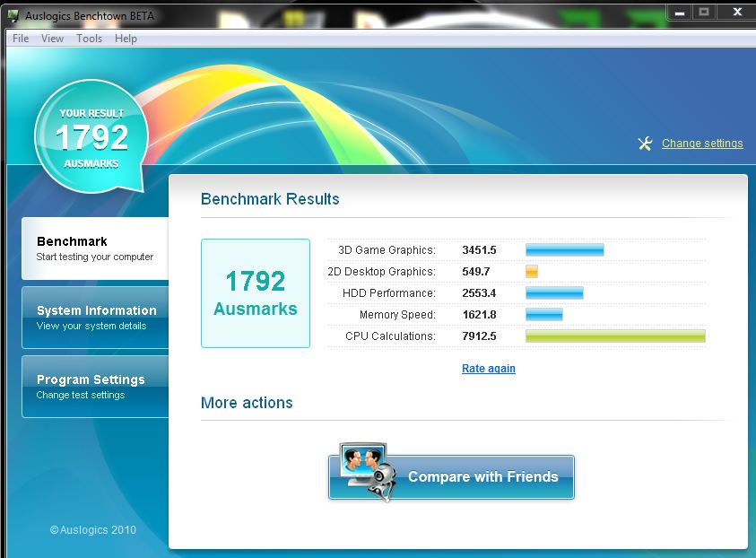Click the Change settings link
The width and height of the screenshot is (756, 558).
click(702, 144)
